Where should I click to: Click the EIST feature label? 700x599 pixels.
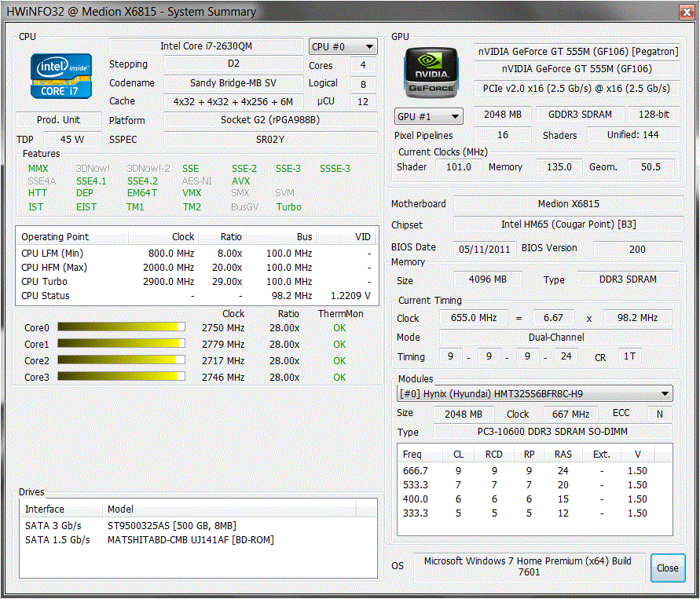86,207
